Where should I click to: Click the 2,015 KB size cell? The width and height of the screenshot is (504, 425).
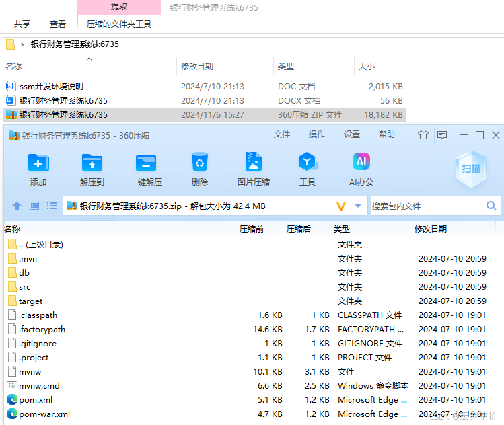(386, 87)
